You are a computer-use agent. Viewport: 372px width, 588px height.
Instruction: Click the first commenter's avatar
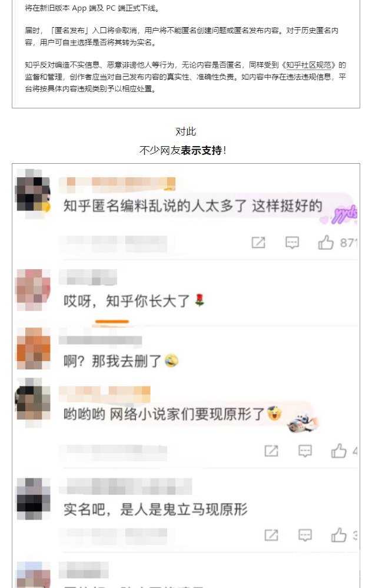point(32,194)
